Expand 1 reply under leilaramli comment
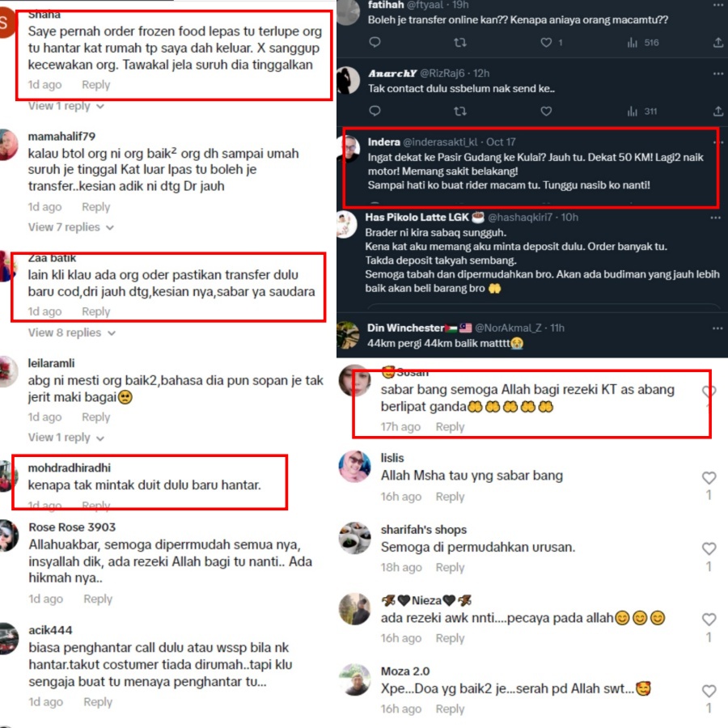 pyautogui.click(x=66, y=438)
